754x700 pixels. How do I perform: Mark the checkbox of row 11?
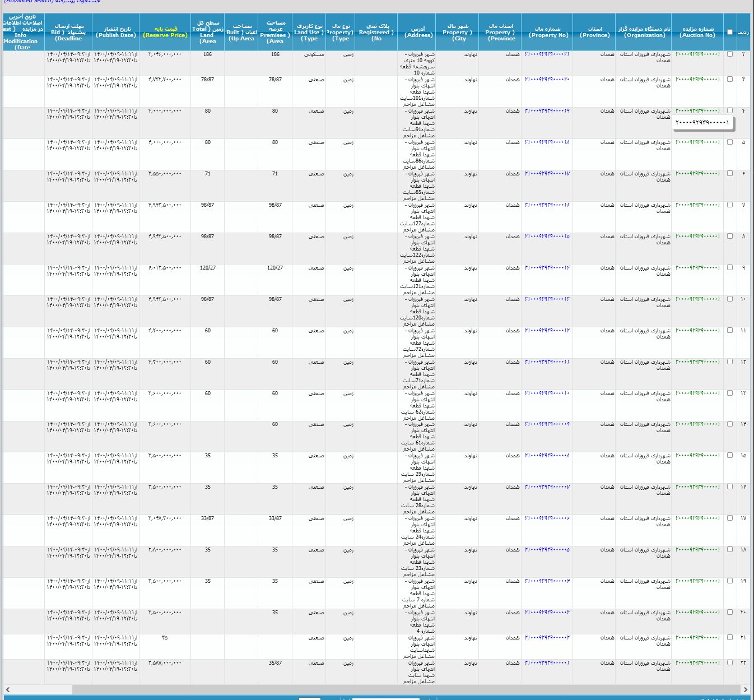[729, 331]
